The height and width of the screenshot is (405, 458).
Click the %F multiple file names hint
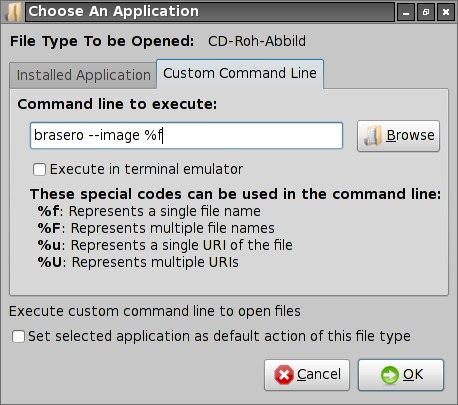pyautogui.click(x=156, y=228)
